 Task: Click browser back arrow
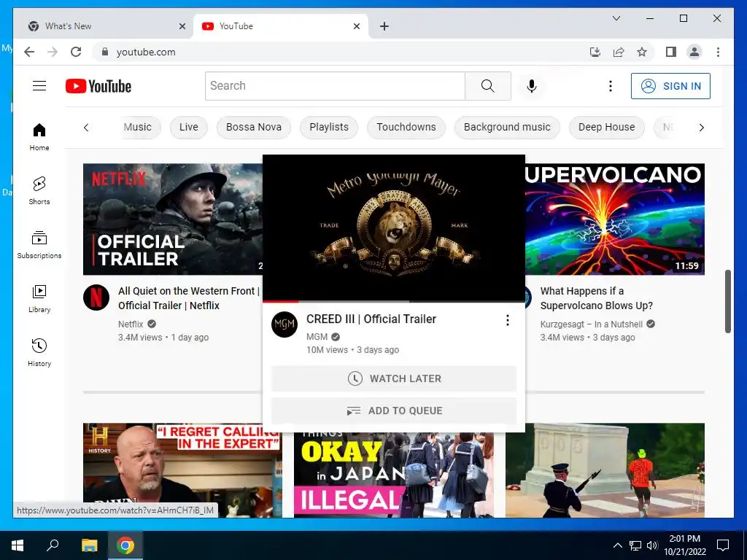pos(29,52)
